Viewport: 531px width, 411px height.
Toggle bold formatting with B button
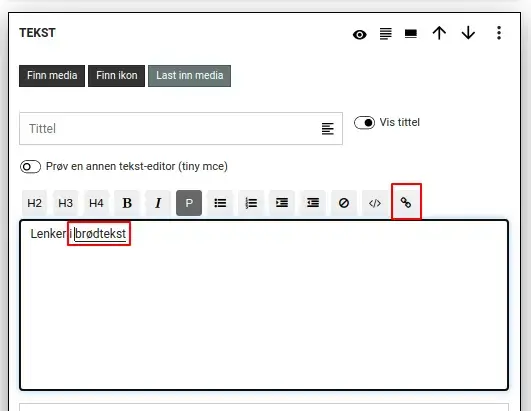[127, 203]
